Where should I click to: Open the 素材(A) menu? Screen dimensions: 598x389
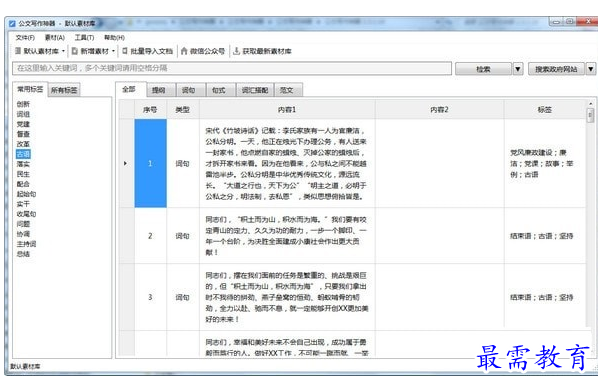tap(55, 37)
